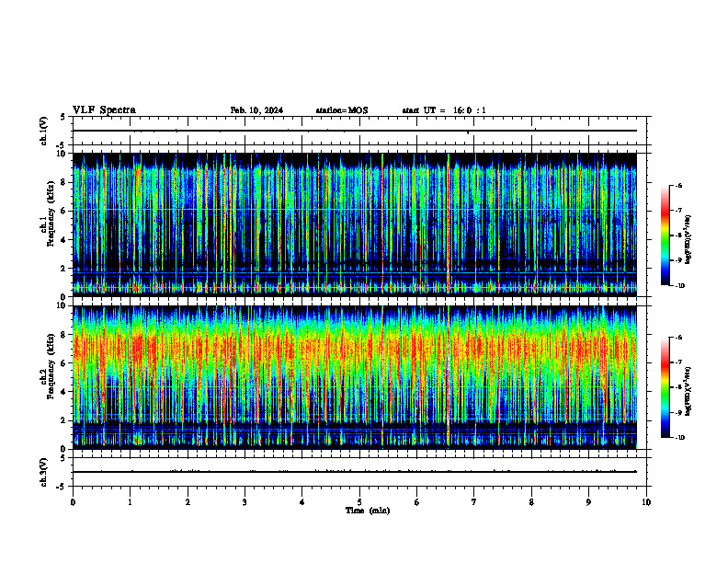Click the time axis tick label "1"
This screenshot has width=728, height=563.
[x=130, y=502]
